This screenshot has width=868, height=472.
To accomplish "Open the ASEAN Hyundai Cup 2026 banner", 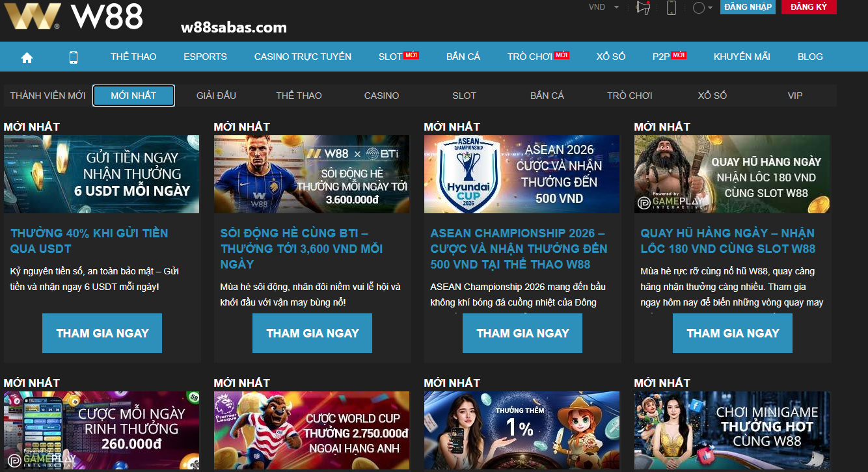I will click(522, 174).
